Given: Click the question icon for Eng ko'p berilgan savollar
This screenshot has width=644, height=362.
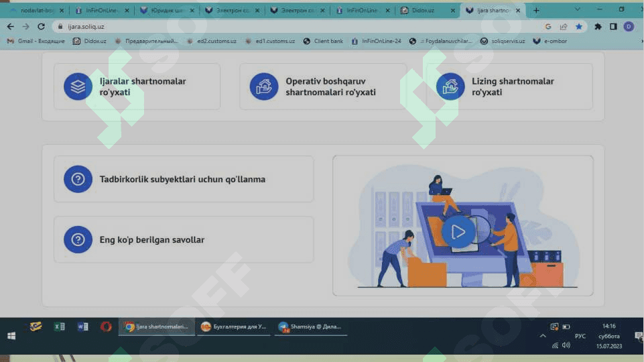Looking at the screenshot, I should (x=78, y=239).
